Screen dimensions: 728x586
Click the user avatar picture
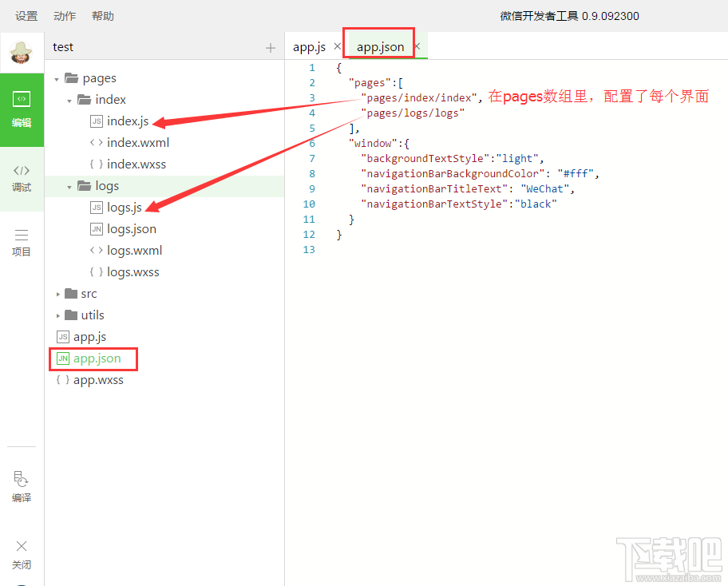(x=22, y=52)
